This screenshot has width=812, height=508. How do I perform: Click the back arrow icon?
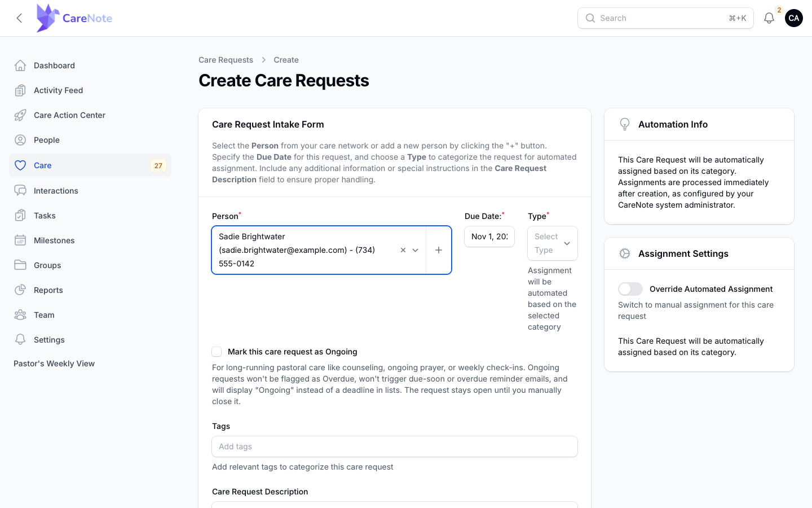tap(19, 18)
